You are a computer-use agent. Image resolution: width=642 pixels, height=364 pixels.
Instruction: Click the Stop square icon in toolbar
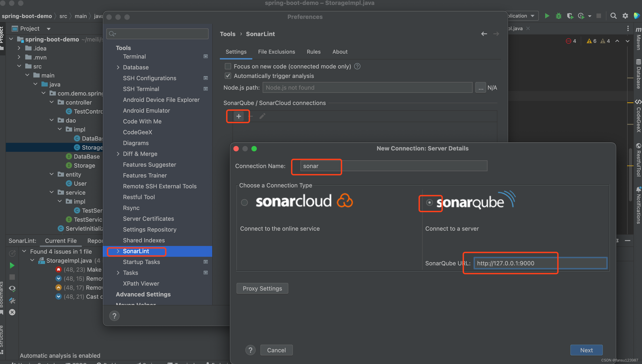[599, 16]
